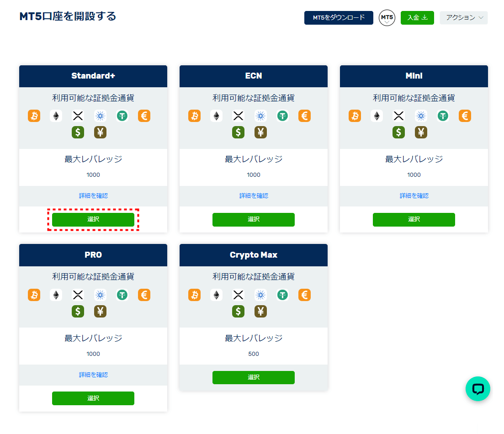Click the Tether icon in ECN card
This screenshot has width=504, height=434.
click(282, 116)
